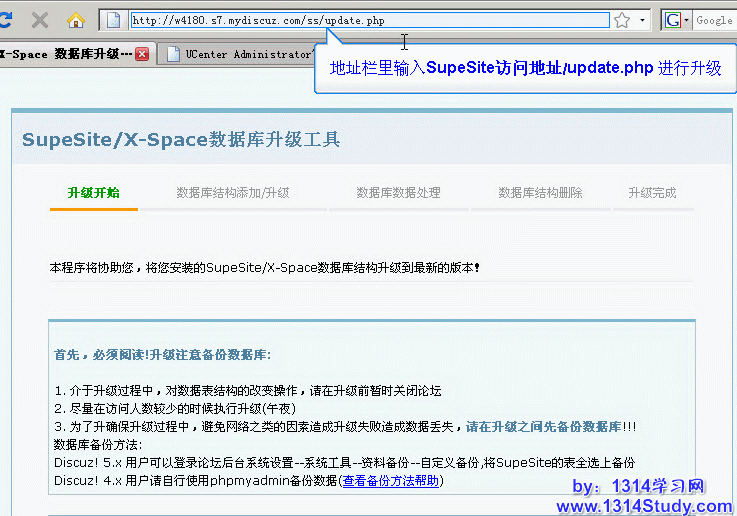This screenshot has height=516, width=737.
Task: Click the www.1314Study.com watermark text
Action: pos(644,506)
